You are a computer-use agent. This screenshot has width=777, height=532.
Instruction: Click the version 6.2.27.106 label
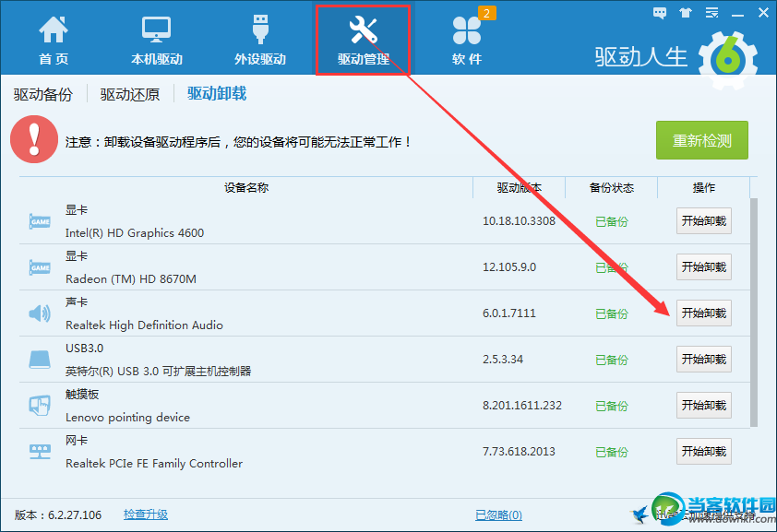click(58, 515)
